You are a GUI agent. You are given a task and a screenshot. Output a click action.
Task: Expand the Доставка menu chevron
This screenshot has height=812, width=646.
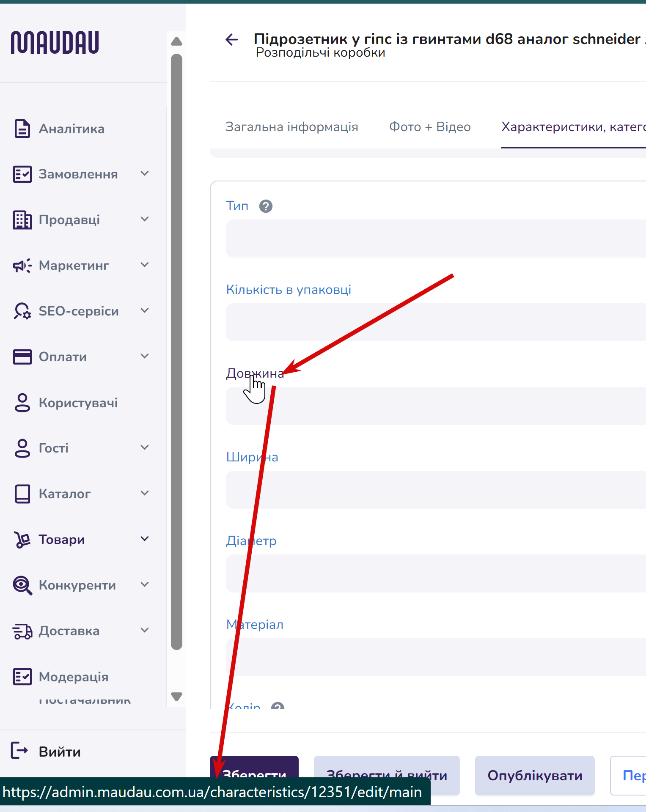[x=145, y=630]
